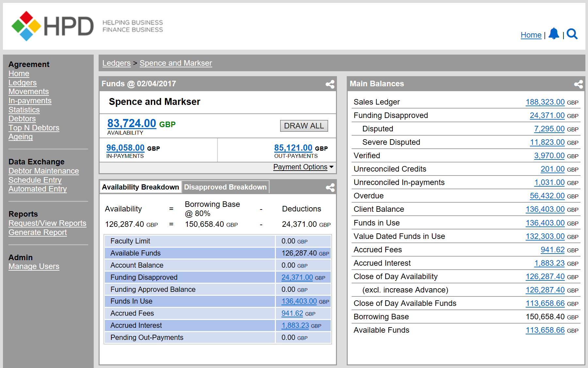
Task: Switch to Availability Breakdown tab
Action: (140, 187)
